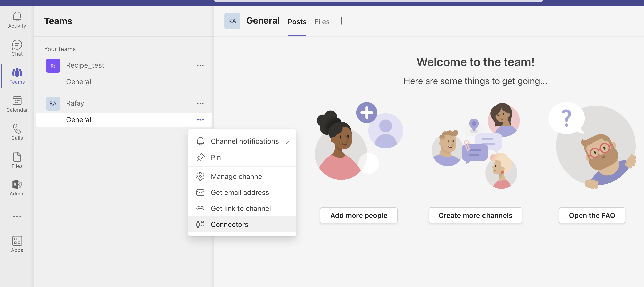The width and height of the screenshot is (644, 287).
Task: Click Open the FAQ button
Action: click(x=592, y=215)
